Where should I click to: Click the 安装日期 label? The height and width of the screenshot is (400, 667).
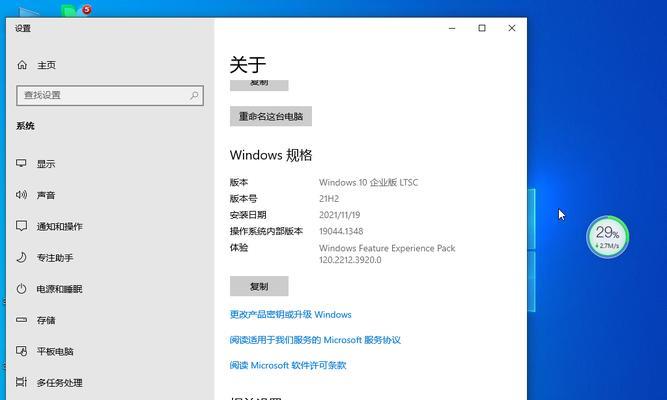pyautogui.click(x=248, y=215)
